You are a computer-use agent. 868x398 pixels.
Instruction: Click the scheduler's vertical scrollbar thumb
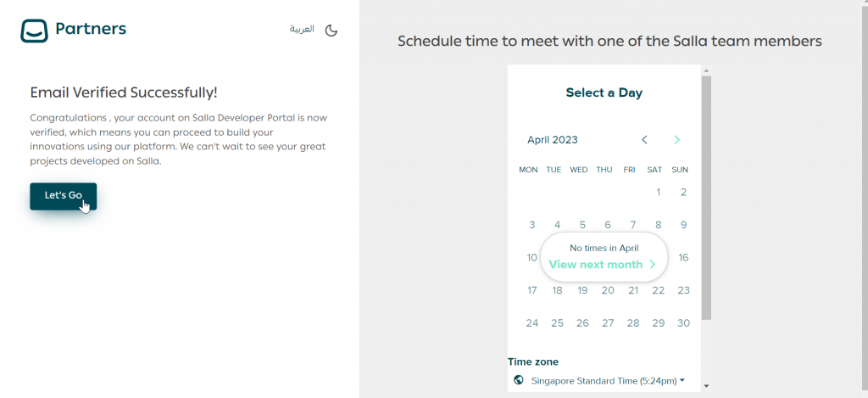[707, 195]
